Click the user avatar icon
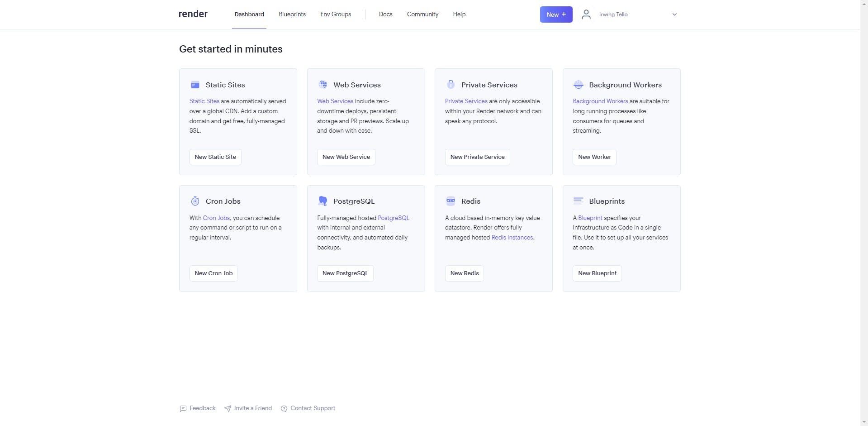868x426 pixels. (x=586, y=14)
